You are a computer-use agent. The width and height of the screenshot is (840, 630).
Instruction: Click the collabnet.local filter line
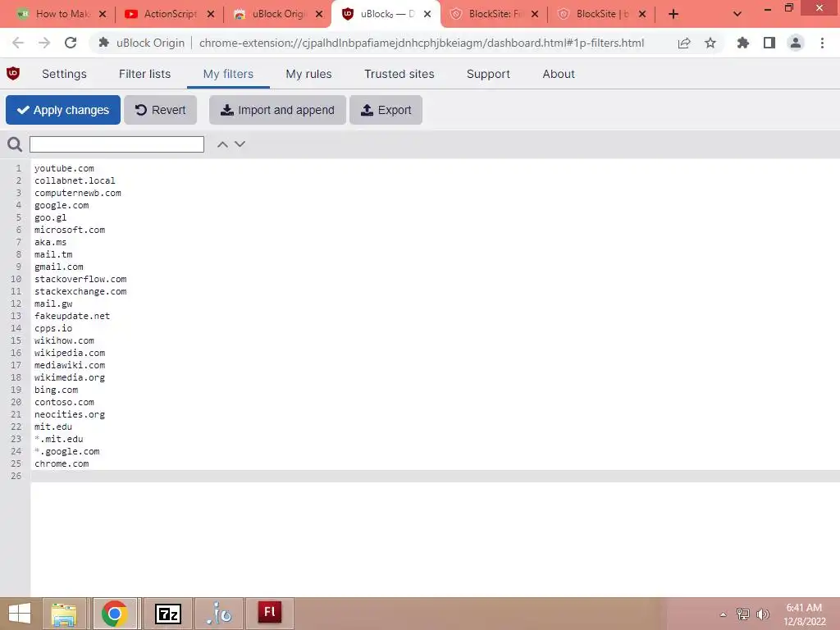(x=75, y=180)
